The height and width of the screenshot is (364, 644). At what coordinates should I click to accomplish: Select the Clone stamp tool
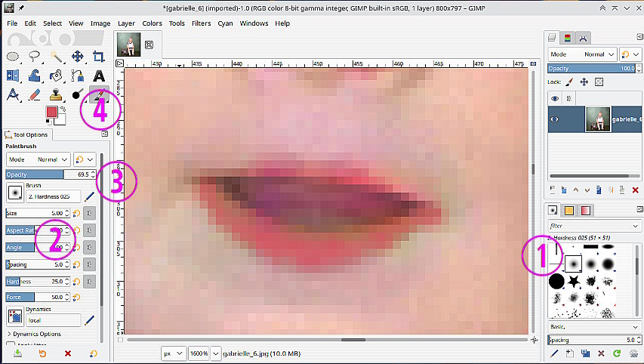click(x=57, y=95)
